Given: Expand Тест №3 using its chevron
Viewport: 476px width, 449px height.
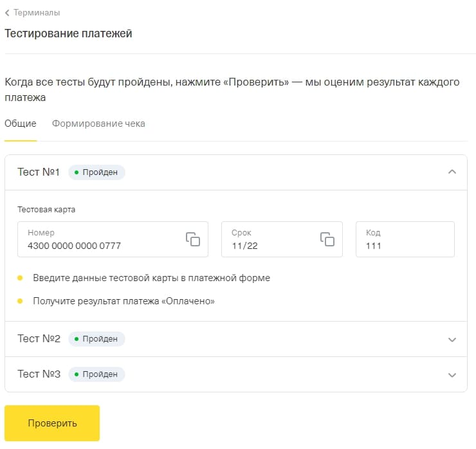Looking at the screenshot, I should click(452, 375).
